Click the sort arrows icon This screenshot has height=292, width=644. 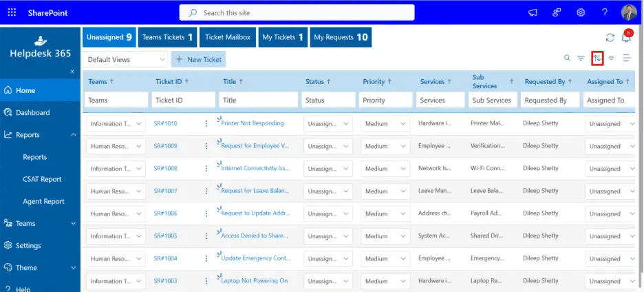click(597, 59)
